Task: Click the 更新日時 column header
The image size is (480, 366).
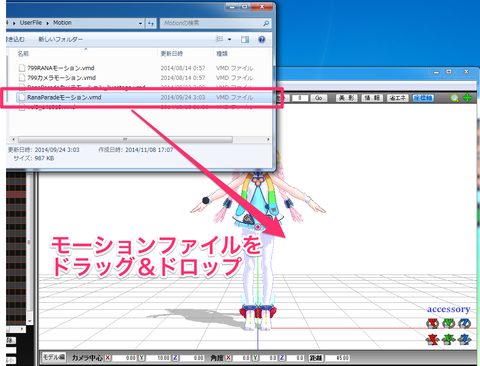Action: pos(172,54)
